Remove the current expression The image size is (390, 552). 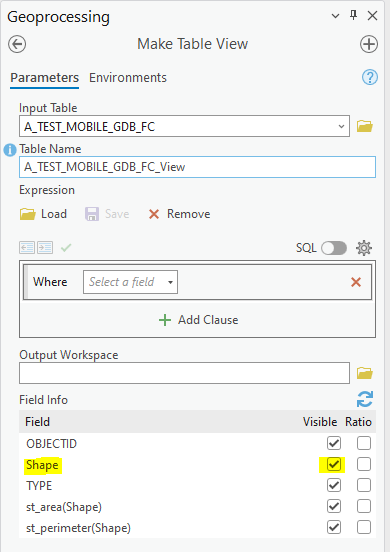[180, 214]
